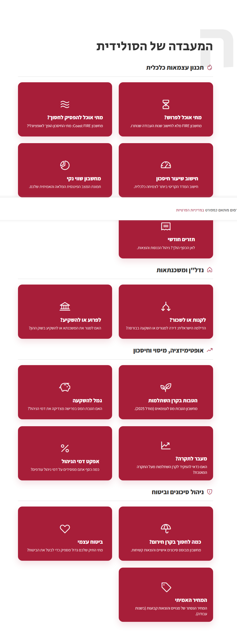Click the hourglass icon on FIRE calculator card

(166, 104)
